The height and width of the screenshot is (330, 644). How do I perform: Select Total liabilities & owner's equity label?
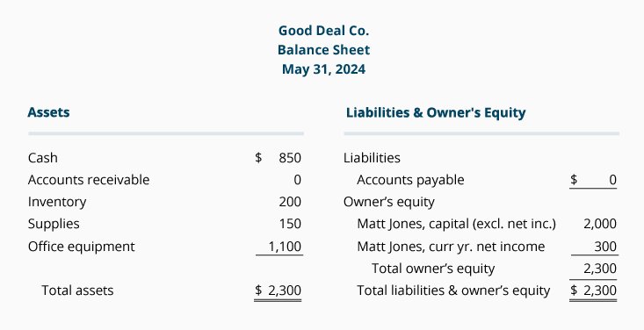coord(453,291)
